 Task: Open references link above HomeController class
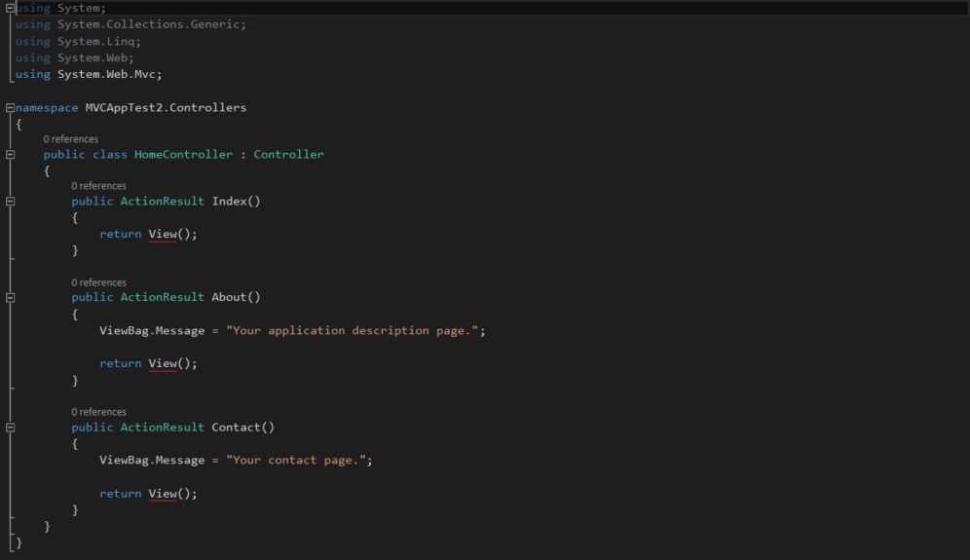70,139
